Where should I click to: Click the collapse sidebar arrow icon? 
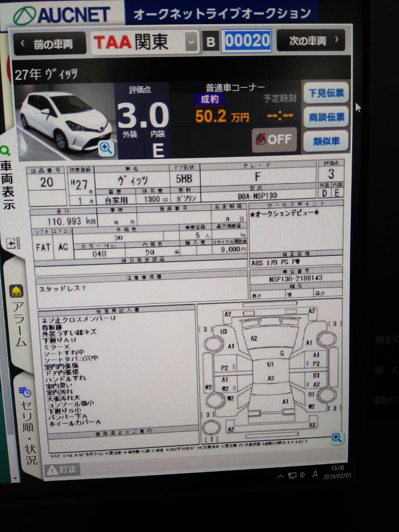[x=13, y=243]
